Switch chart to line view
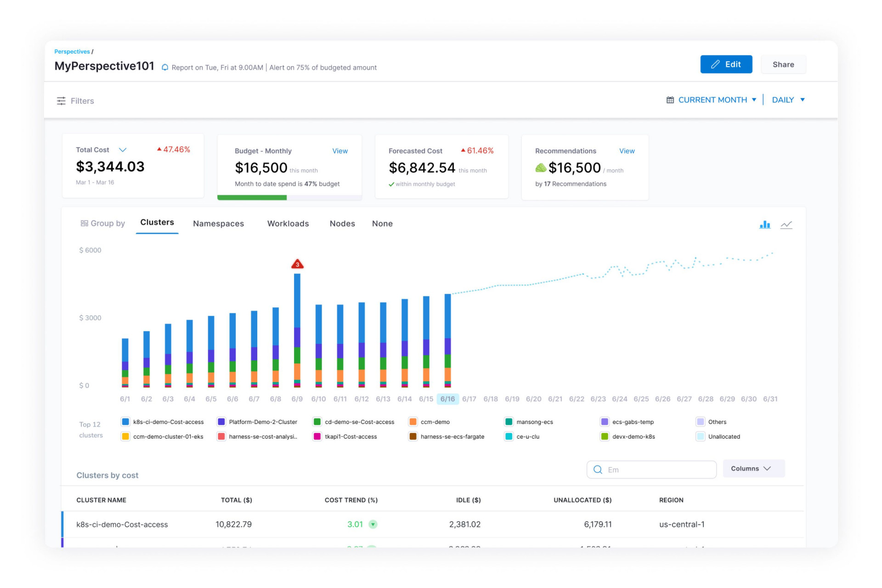This screenshot has width=882, height=588. (x=786, y=225)
